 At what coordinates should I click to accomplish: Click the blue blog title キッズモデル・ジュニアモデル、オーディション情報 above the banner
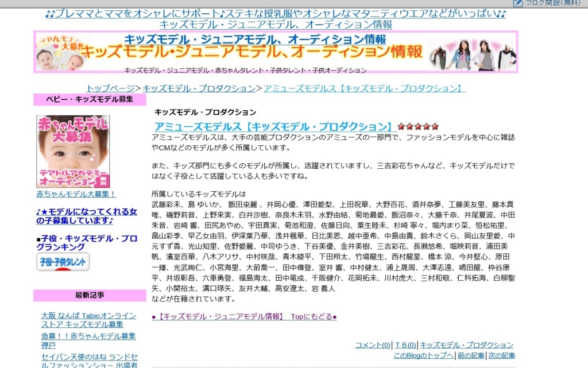276,25
